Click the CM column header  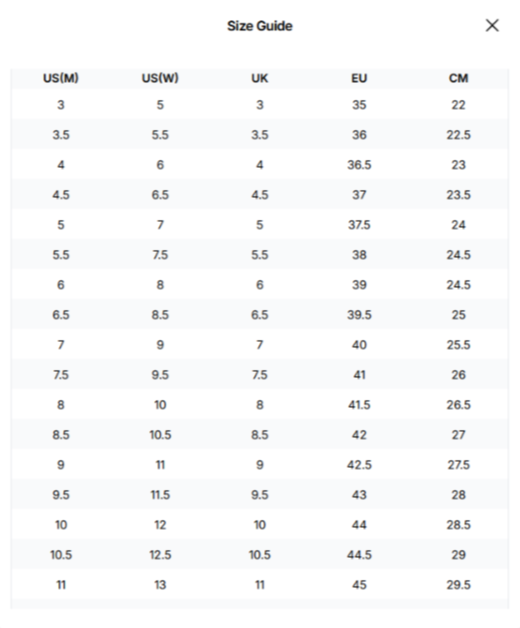(458, 78)
